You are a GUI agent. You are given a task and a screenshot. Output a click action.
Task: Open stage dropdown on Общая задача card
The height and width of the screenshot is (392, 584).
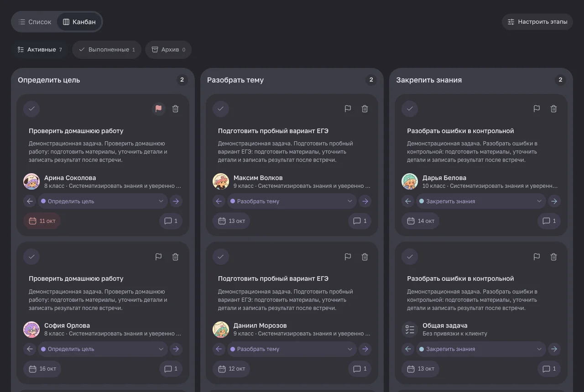(481, 349)
